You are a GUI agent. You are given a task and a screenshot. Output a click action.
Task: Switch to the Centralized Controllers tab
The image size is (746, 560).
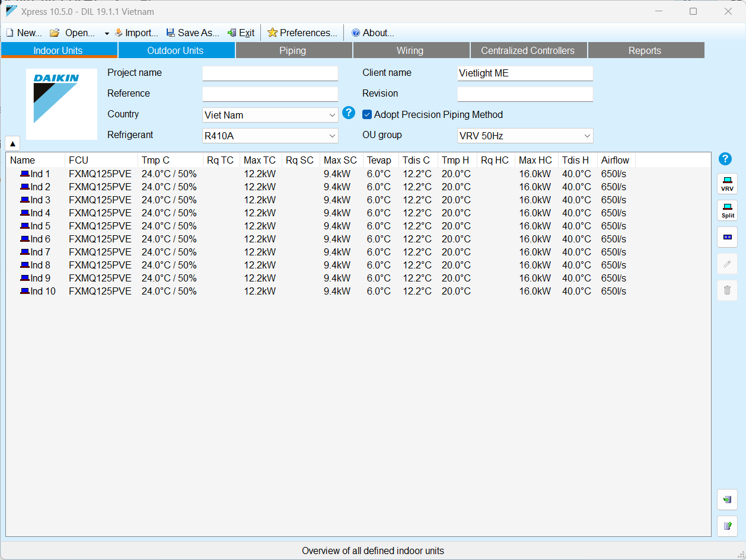point(528,50)
